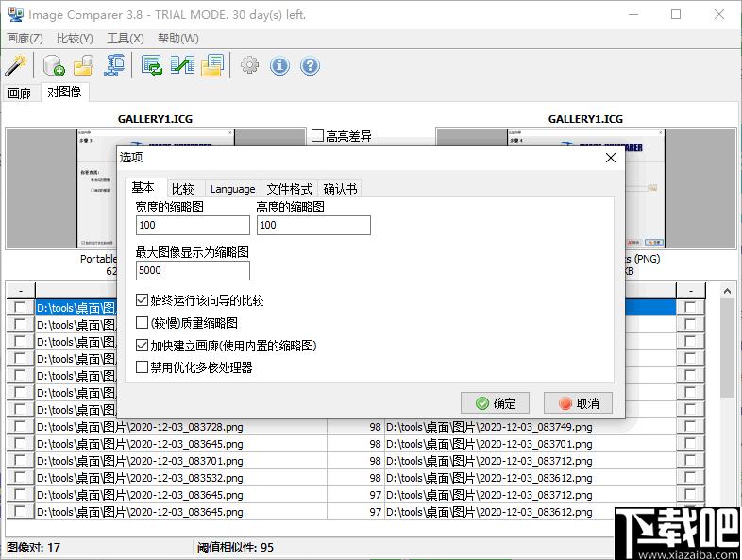Close the 选项 dialog with X
742x560 pixels.
(611, 158)
